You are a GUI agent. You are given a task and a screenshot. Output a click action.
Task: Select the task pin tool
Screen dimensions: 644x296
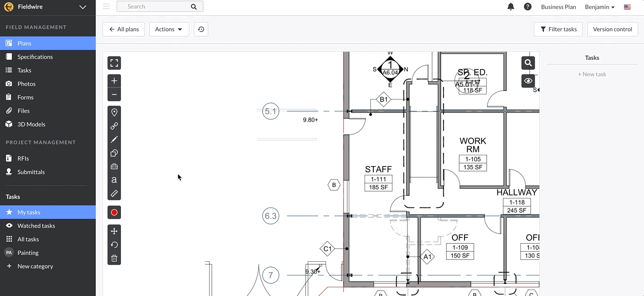click(x=114, y=112)
